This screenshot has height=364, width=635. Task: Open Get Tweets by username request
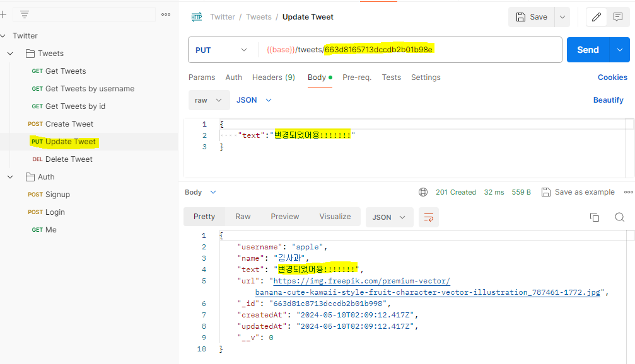[83, 89]
